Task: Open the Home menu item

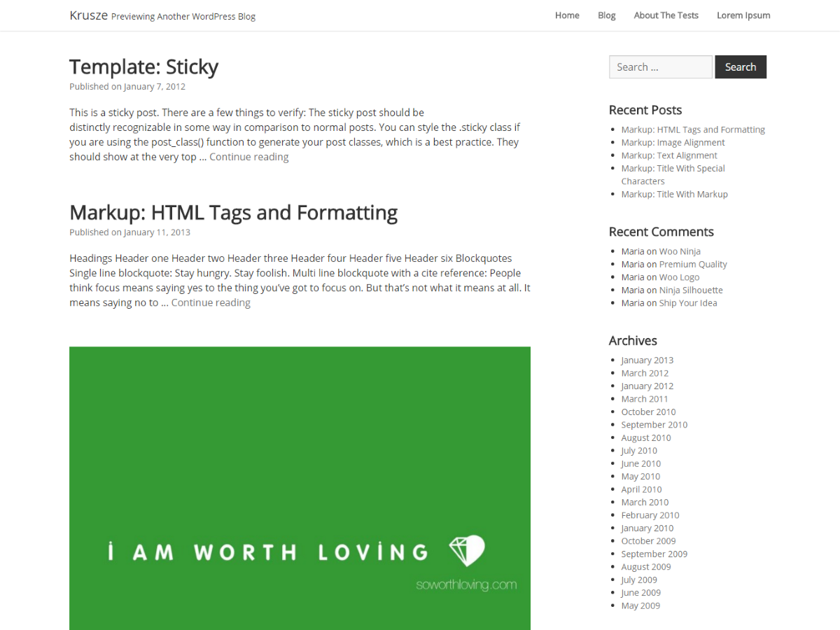Action: tap(567, 15)
